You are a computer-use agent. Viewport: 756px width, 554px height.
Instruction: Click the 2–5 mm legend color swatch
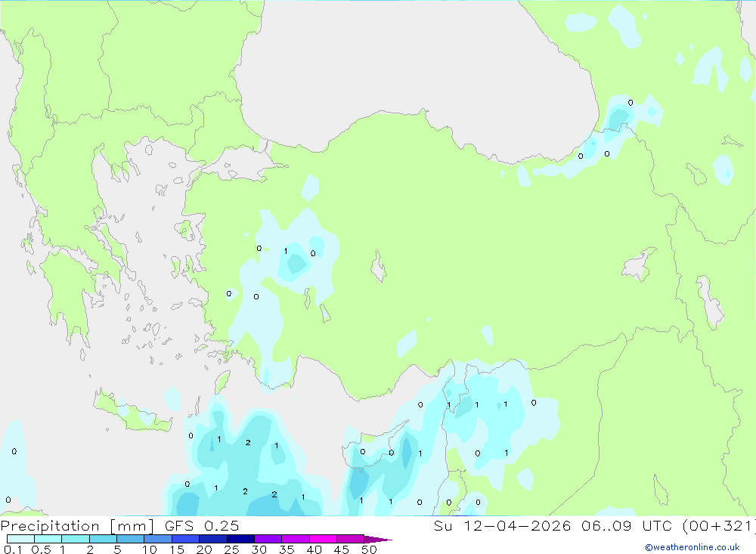(x=103, y=539)
